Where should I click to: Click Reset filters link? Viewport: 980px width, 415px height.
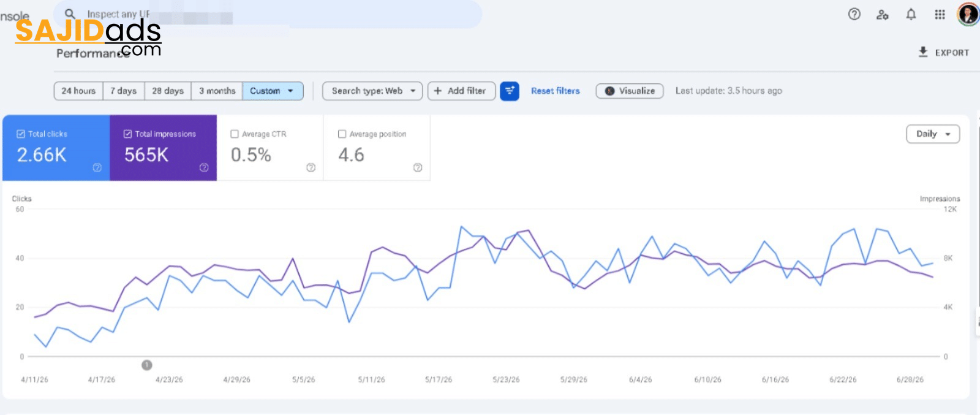click(556, 91)
